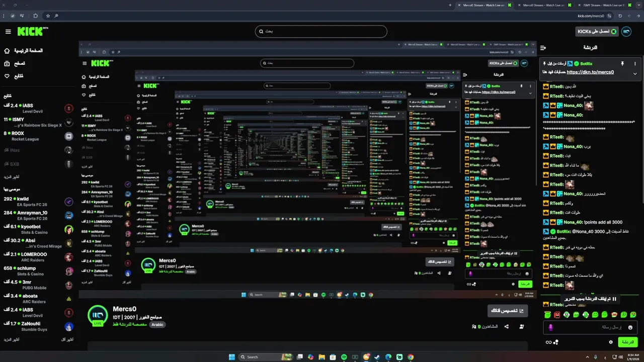Show fewer recommended channels (أظهر أقل)
Screen dimensions: 644x362
[x=67, y=339]
